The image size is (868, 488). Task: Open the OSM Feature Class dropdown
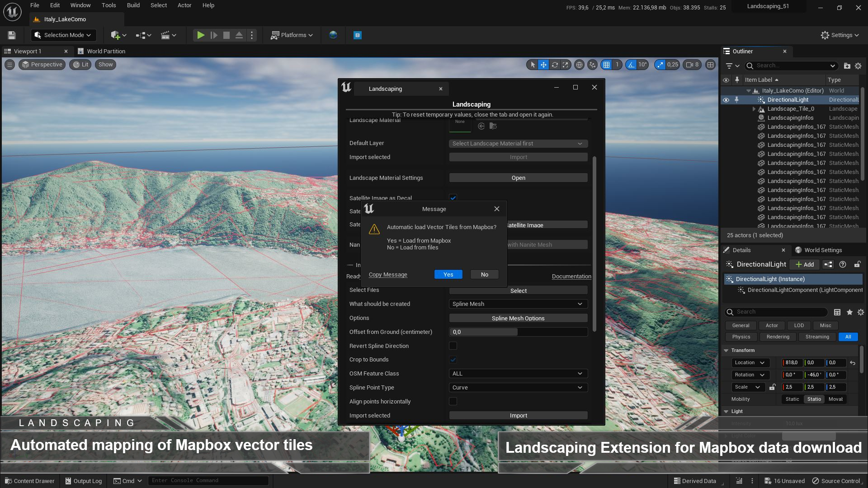[x=518, y=373]
